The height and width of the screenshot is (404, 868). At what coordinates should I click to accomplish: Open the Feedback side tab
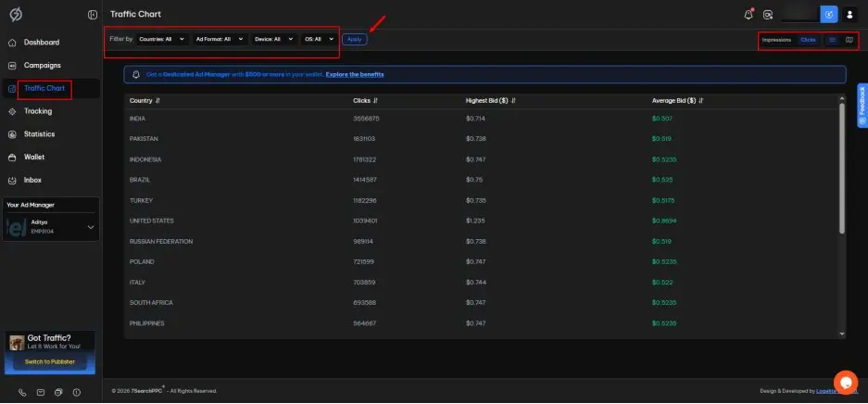pyautogui.click(x=862, y=106)
